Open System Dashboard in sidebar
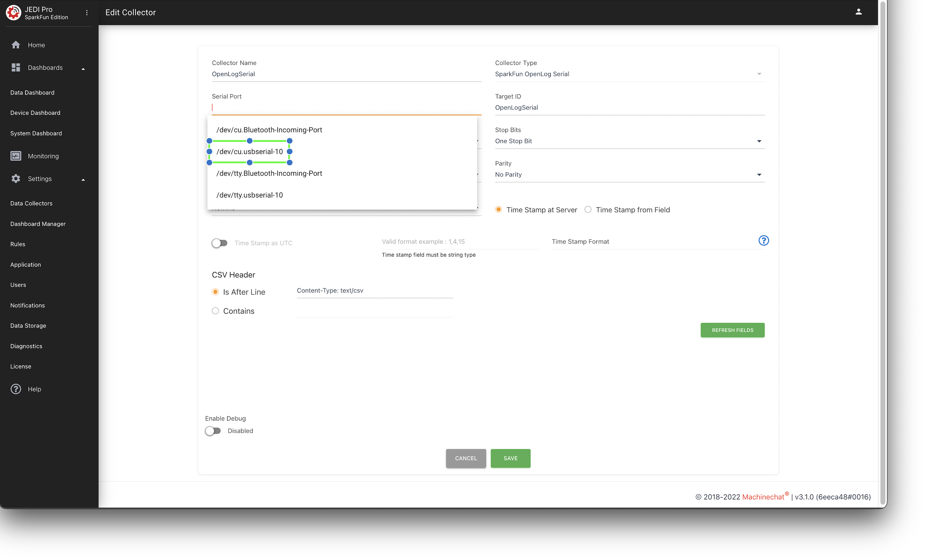The width and height of the screenshot is (926, 560). pyautogui.click(x=36, y=134)
